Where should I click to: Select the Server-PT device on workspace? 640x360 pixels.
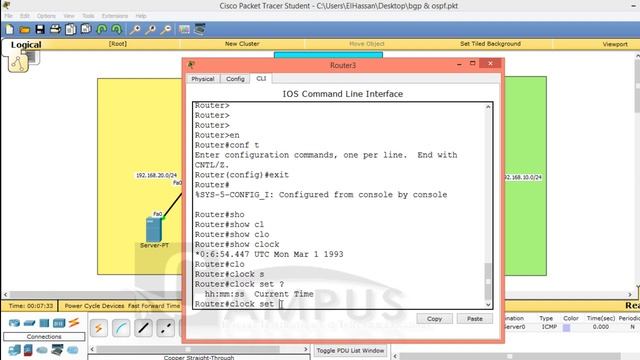point(154,230)
